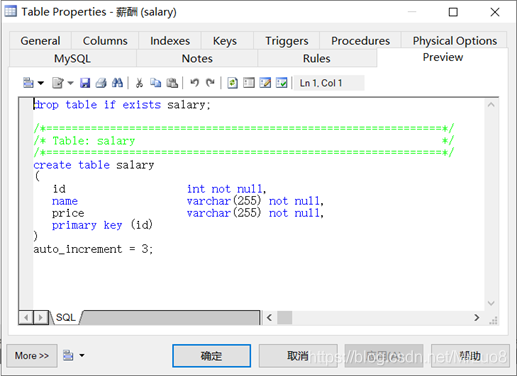Switch to the Columns tab
517x376 pixels.
105,41
